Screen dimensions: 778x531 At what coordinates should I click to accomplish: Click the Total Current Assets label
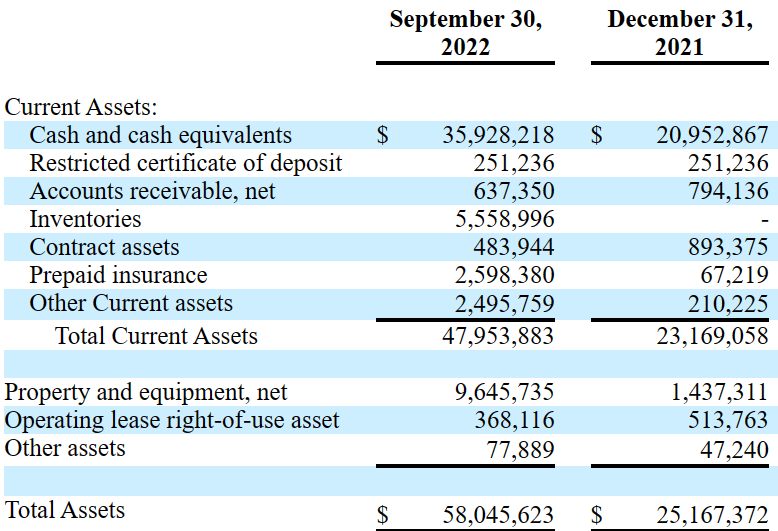tap(156, 336)
